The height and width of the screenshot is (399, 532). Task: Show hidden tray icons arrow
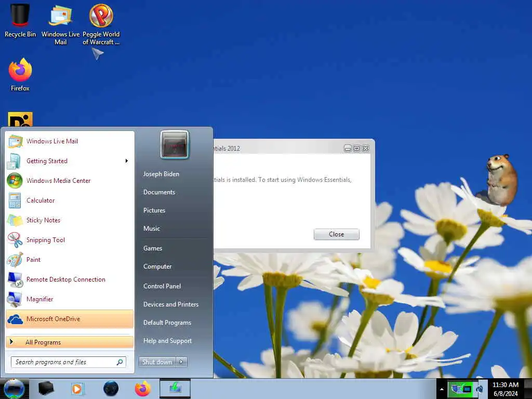click(442, 389)
